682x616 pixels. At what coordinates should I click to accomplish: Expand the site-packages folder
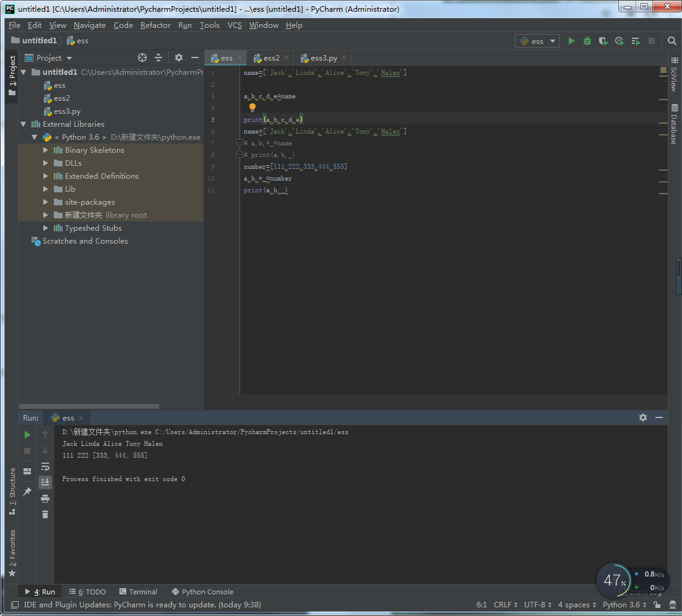coord(46,202)
